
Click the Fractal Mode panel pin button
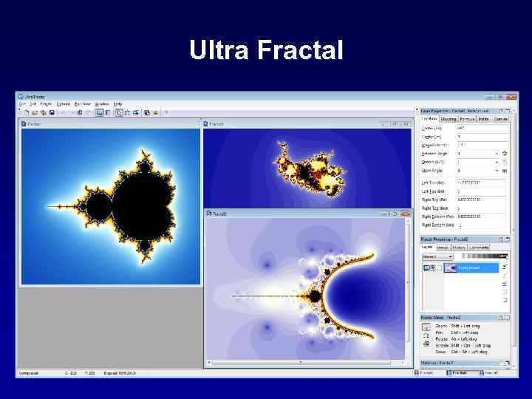[502, 318]
